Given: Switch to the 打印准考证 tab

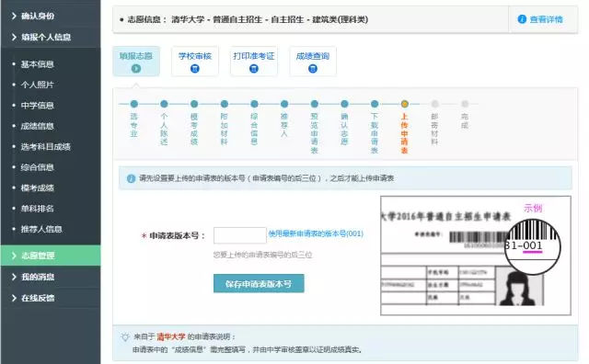Looking at the screenshot, I should click(x=254, y=62).
